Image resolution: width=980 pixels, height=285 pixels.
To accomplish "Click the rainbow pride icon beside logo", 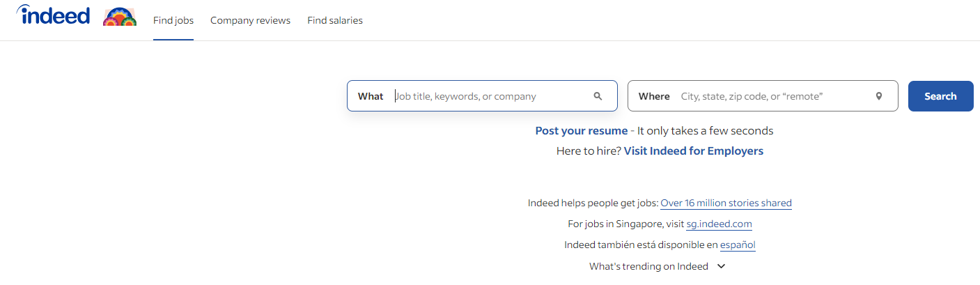I will pyautogui.click(x=119, y=17).
